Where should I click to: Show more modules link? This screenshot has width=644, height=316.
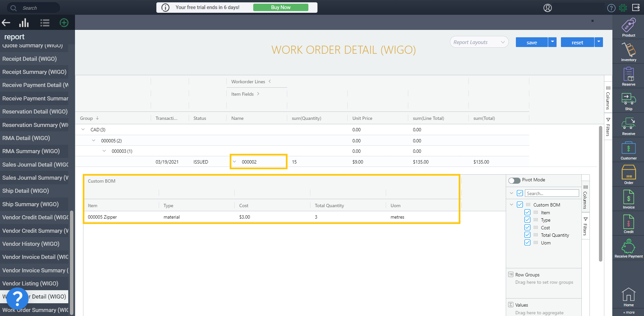coord(629,312)
